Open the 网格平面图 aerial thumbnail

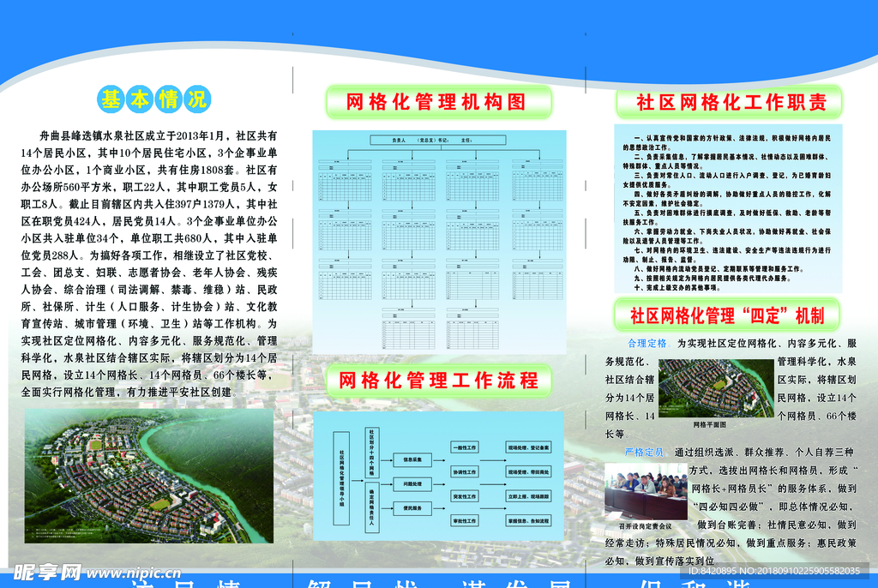click(716, 387)
